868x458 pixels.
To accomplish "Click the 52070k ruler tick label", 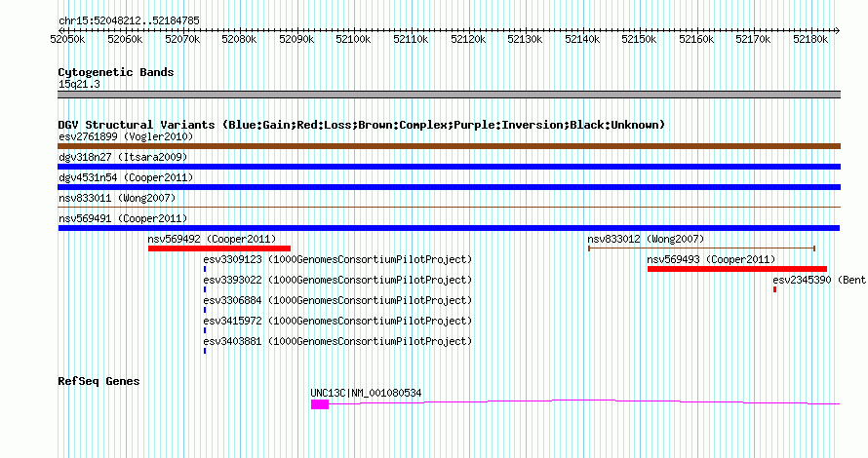I will point(182,39).
